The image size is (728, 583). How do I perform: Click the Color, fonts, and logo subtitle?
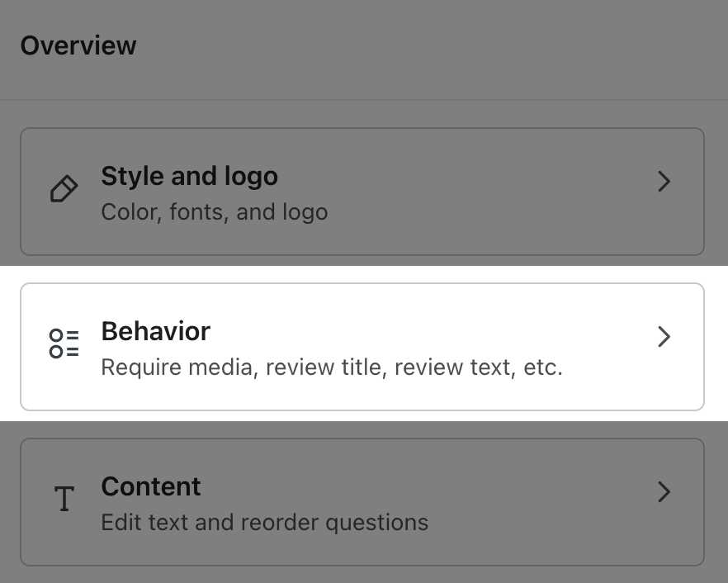click(214, 212)
